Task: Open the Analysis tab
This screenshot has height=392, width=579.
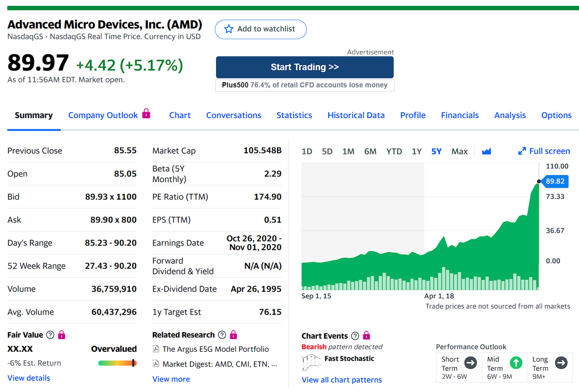Action: click(510, 115)
